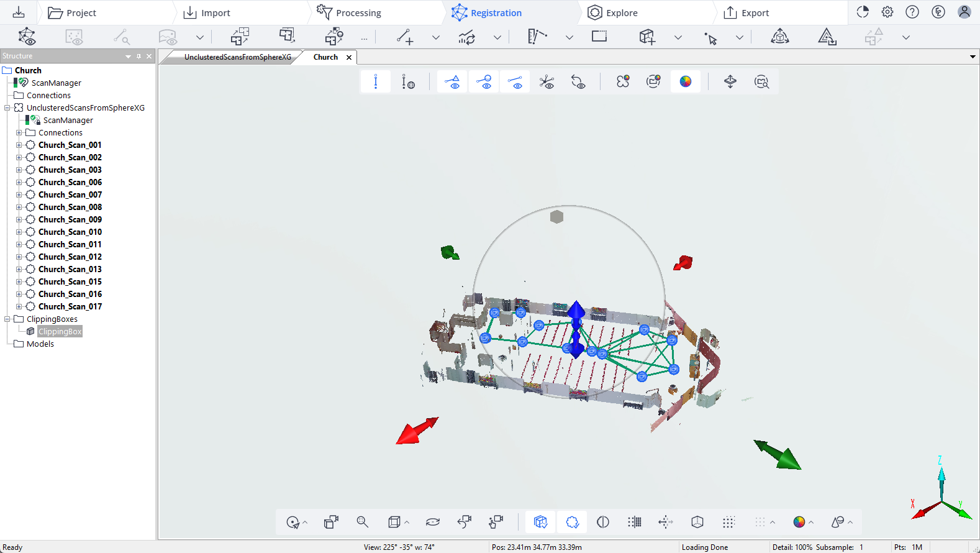Select Church_Scan_010 in the Structure tree
Image resolution: width=980 pixels, height=553 pixels.
pos(70,232)
